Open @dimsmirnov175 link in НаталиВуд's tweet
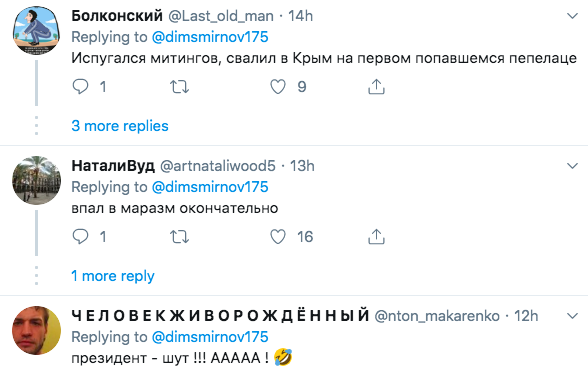The width and height of the screenshot is (588, 375). [x=210, y=187]
